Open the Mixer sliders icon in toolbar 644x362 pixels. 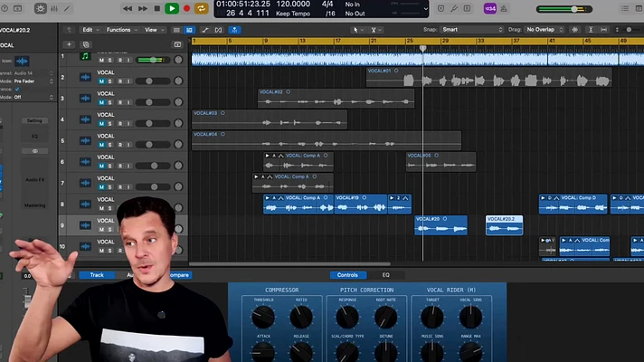54,9
